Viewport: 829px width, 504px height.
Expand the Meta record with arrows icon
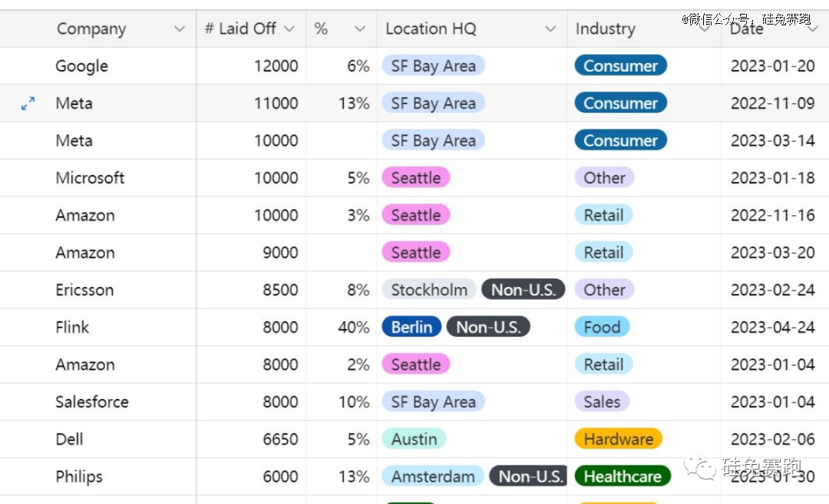28,104
